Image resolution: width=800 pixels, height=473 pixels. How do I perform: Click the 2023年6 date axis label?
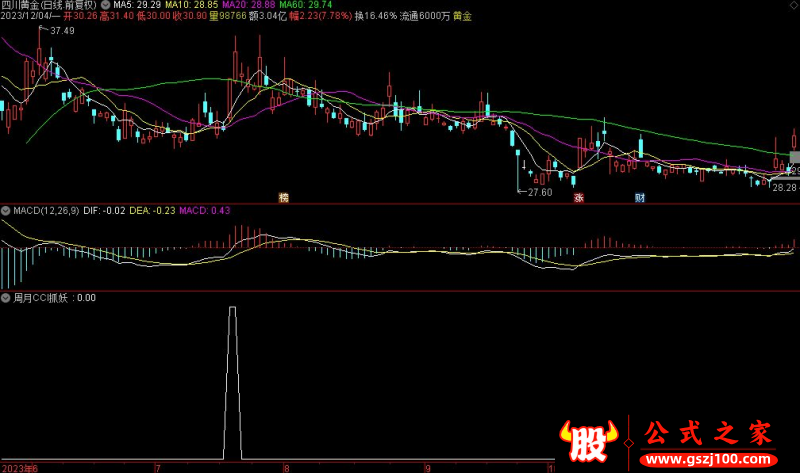coord(20,467)
